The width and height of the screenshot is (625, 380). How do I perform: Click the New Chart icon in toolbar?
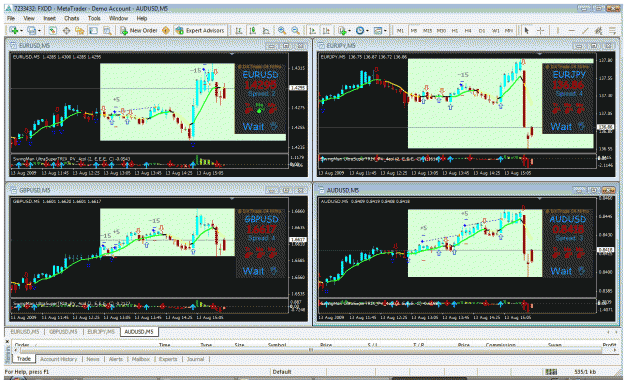coord(13,30)
